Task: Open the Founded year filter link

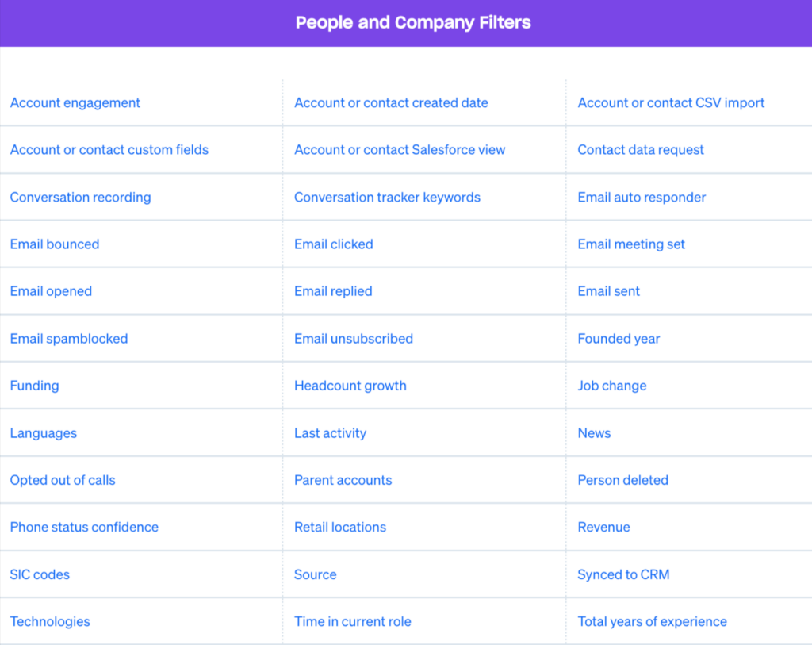Action: coord(619,339)
